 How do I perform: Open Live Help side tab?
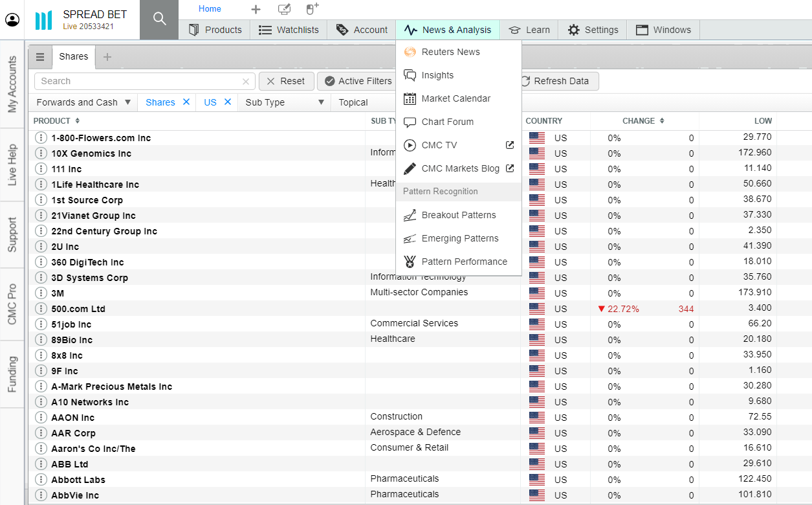click(12, 165)
